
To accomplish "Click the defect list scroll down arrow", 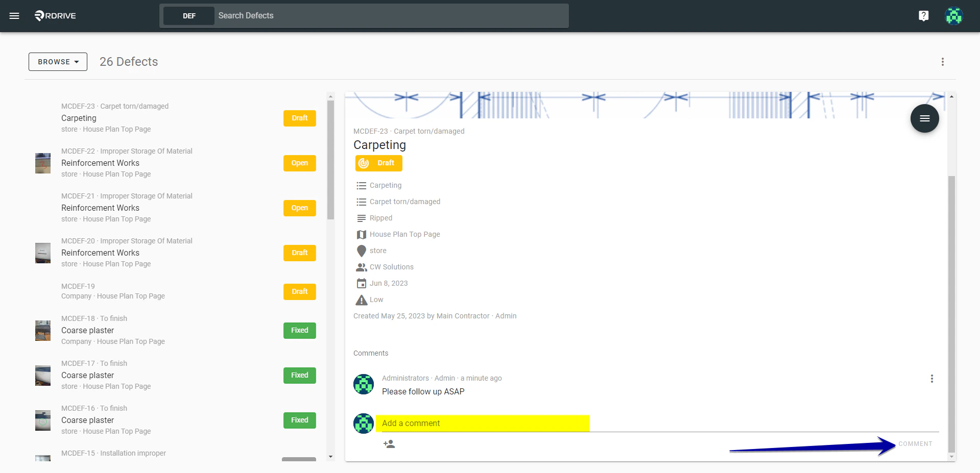I will click(x=330, y=457).
